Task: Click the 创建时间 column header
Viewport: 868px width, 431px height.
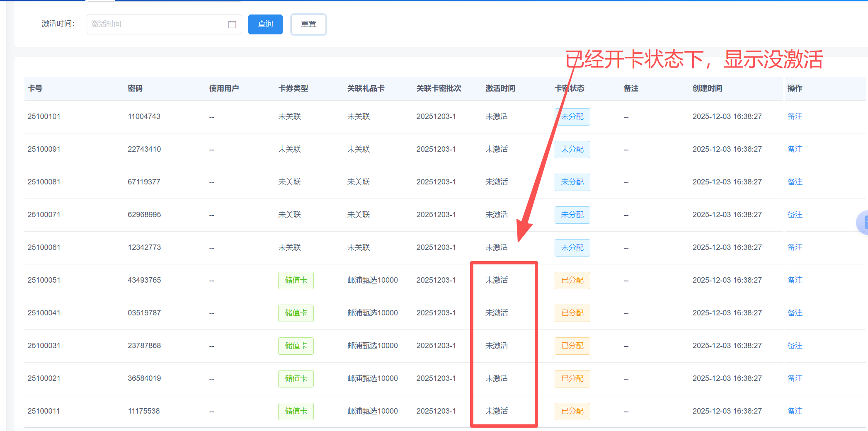Action: [707, 88]
